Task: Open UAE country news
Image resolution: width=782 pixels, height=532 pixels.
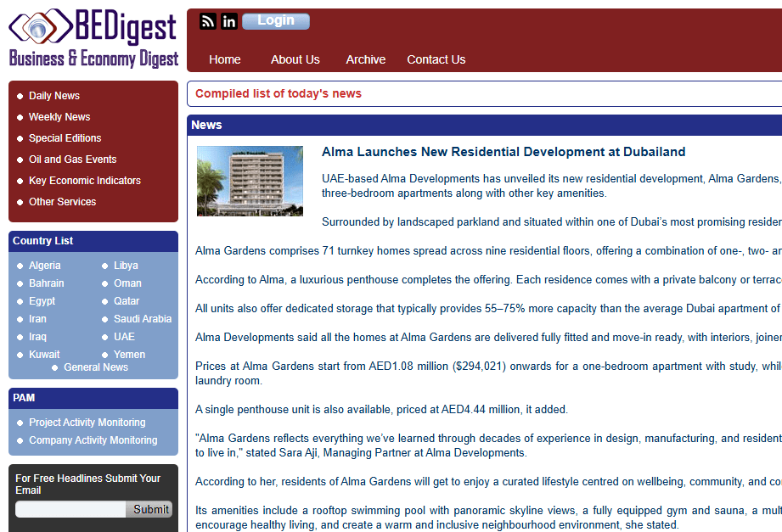Action: (x=124, y=337)
